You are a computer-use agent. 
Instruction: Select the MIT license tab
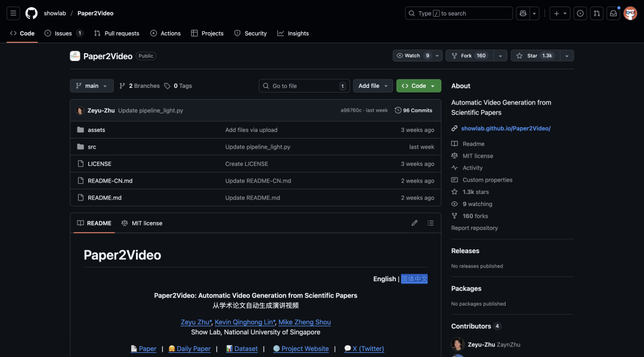click(x=142, y=223)
